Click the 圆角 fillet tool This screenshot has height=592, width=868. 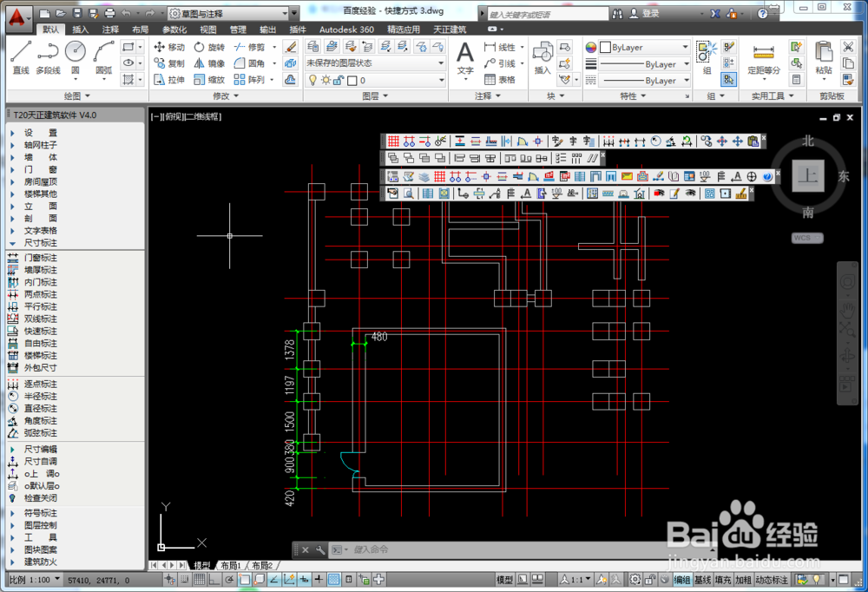click(x=250, y=63)
